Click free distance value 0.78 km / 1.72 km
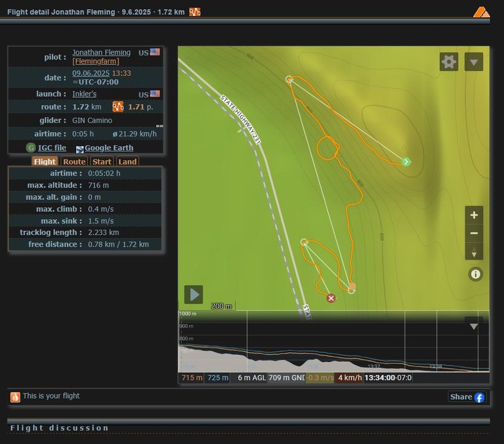Screen dimensions: 504x444 118,244
